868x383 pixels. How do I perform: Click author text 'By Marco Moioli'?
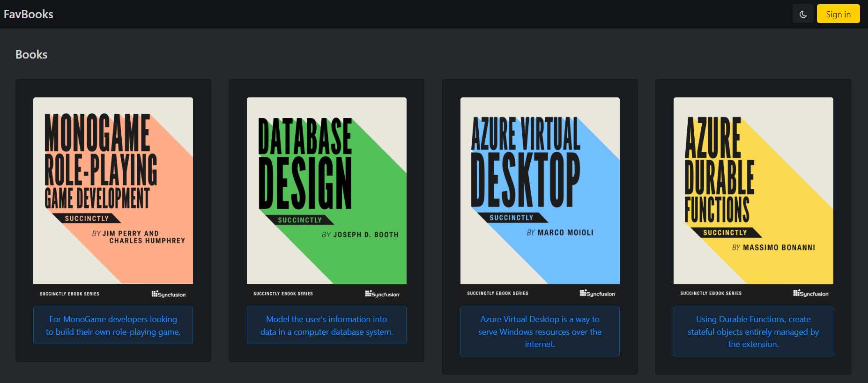point(560,232)
